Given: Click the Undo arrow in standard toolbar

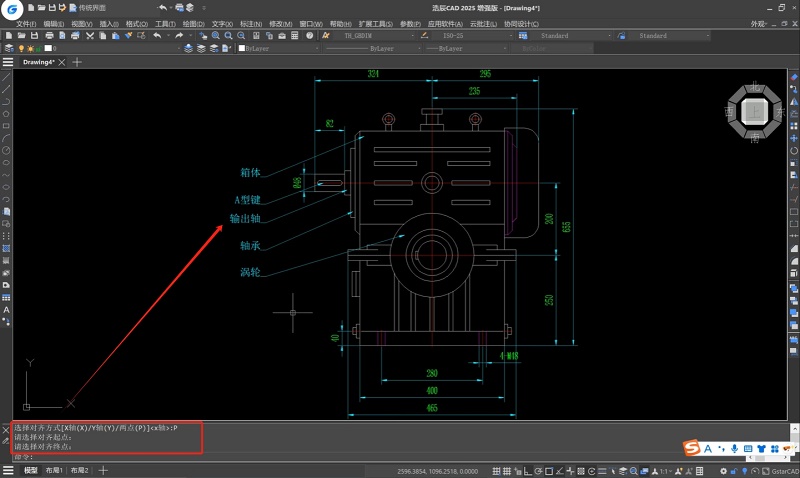Looking at the screenshot, I should coord(157,36).
